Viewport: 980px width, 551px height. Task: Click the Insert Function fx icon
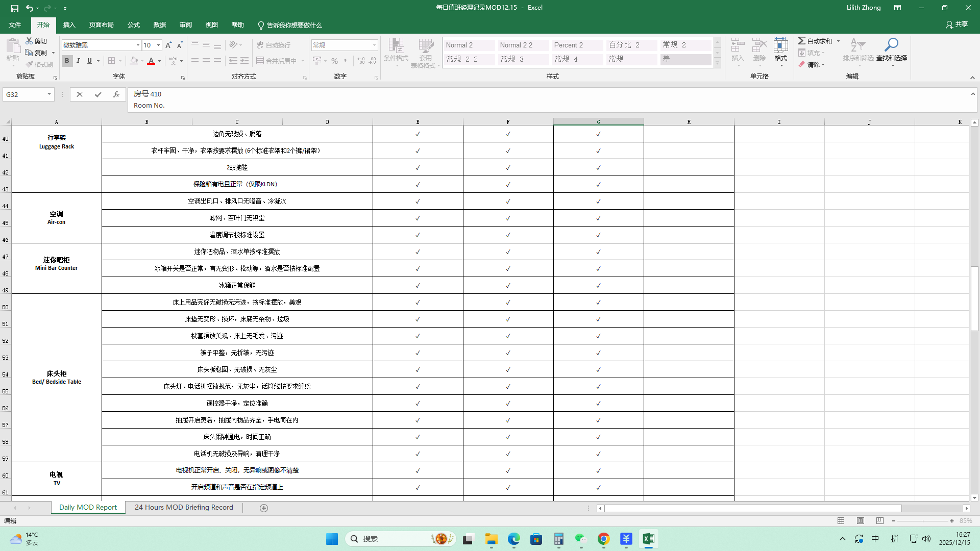pos(116,94)
